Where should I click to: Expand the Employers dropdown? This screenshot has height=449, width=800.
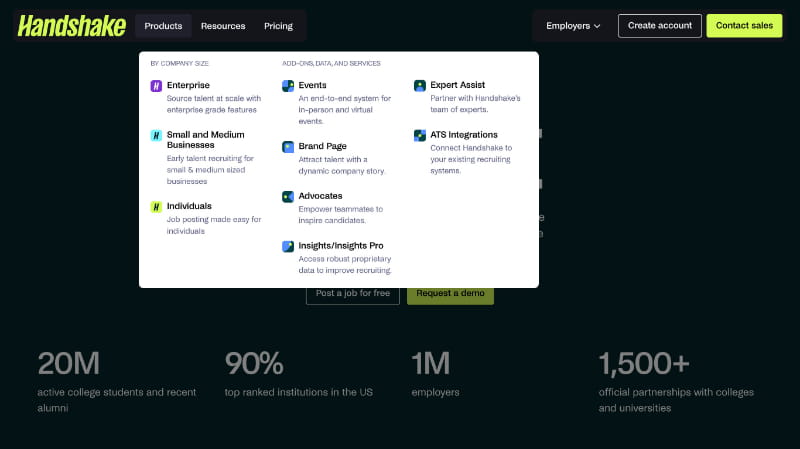[x=573, y=26]
